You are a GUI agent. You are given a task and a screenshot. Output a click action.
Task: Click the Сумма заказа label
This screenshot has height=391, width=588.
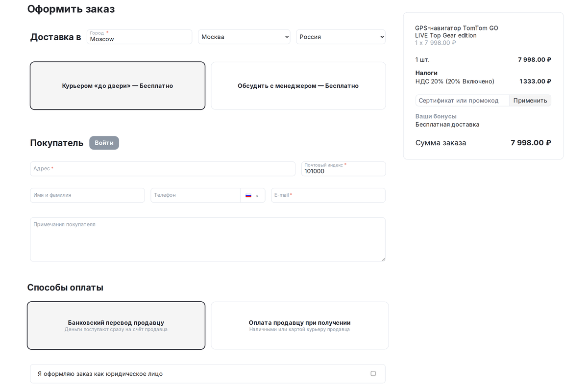(x=441, y=143)
